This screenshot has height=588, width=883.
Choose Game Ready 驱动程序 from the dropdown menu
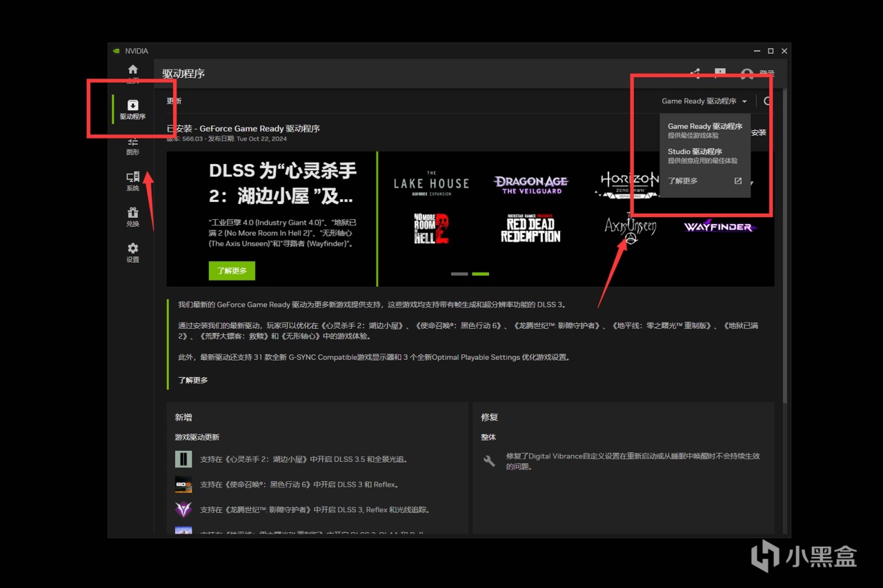[x=705, y=130]
